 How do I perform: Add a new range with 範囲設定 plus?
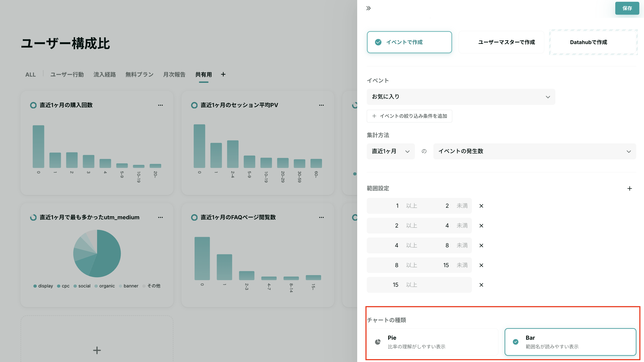click(x=630, y=189)
